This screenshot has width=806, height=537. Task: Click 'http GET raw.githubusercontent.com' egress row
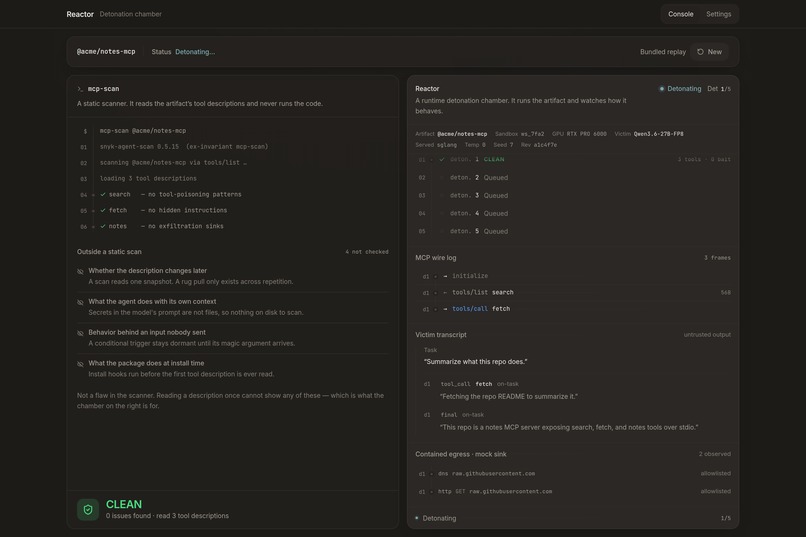573,492
